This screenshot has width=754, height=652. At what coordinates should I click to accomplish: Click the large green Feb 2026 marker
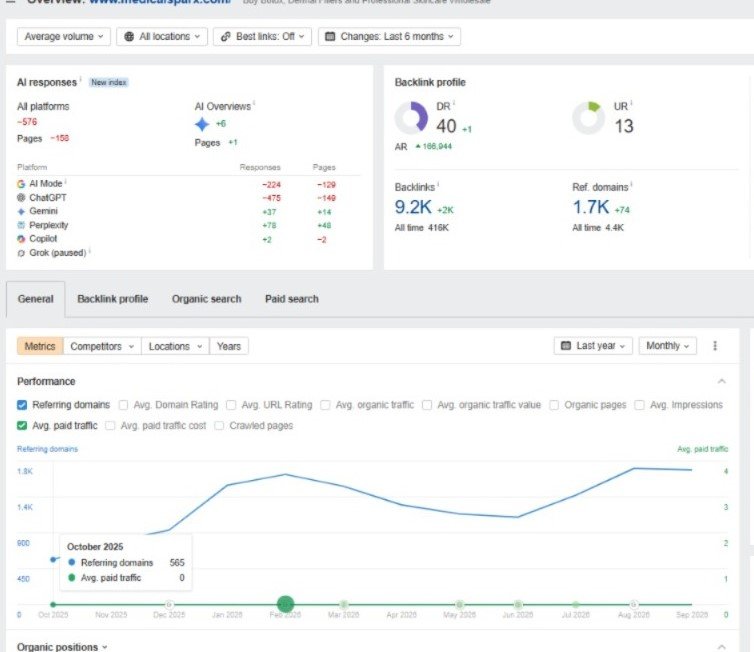[x=285, y=604]
